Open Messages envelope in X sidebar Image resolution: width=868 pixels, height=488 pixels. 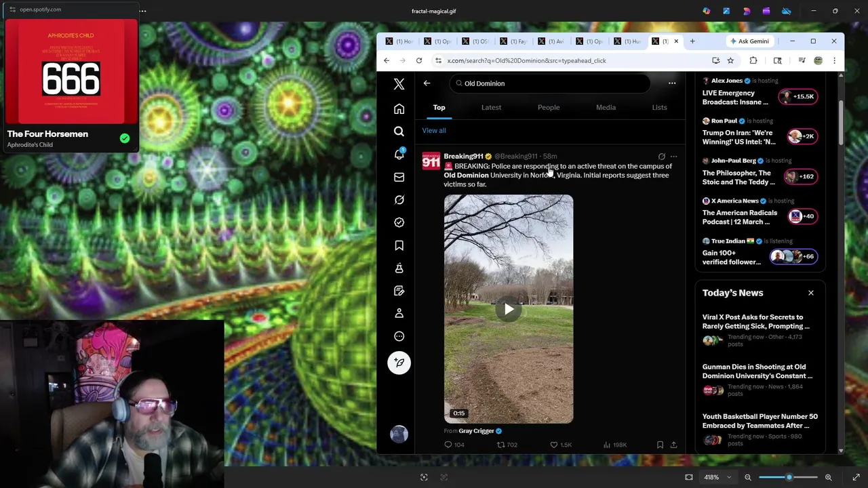coord(399,177)
